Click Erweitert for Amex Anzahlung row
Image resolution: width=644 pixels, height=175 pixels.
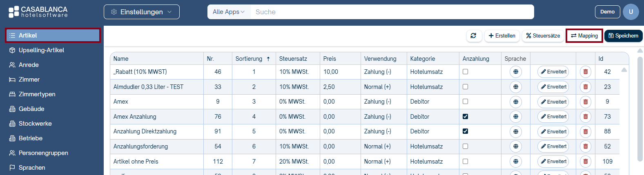(553, 117)
